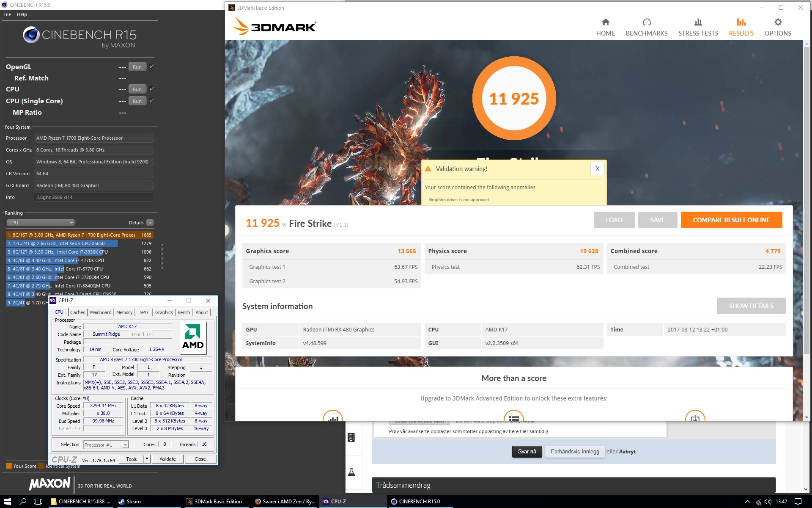Viewport: 812px width, 508px height.
Task: Click the 3DMark Load button
Action: click(614, 220)
